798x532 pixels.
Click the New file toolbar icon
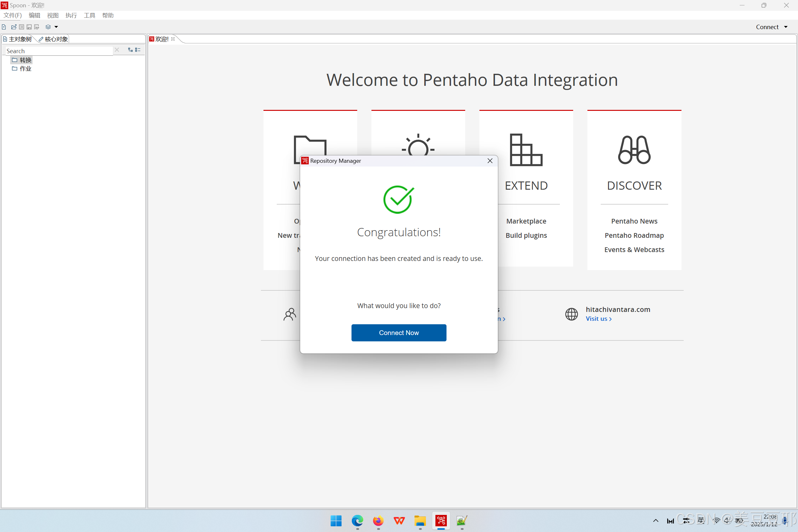click(4, 27)
